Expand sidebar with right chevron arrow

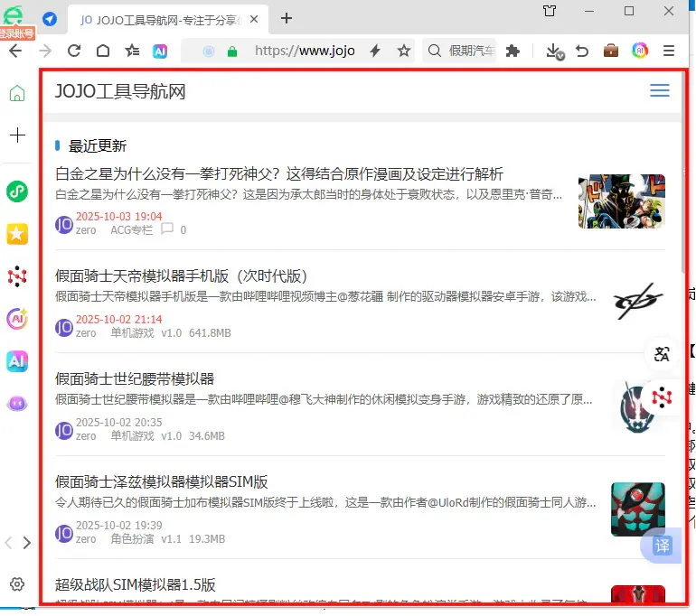(27, 543)
